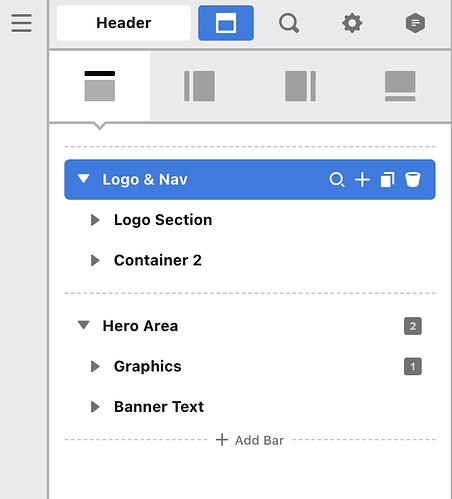Open the search magnifier in top toolbar
452x499 pixels.
click(289, 23)
